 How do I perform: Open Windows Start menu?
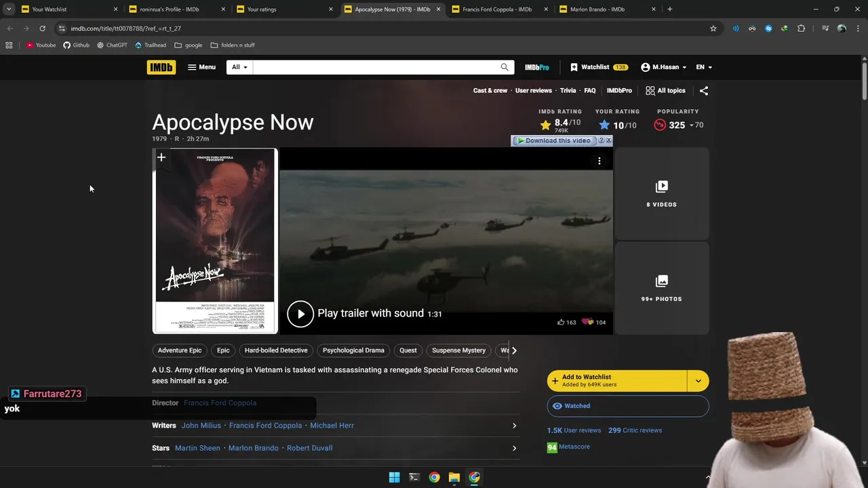point(394,477)
